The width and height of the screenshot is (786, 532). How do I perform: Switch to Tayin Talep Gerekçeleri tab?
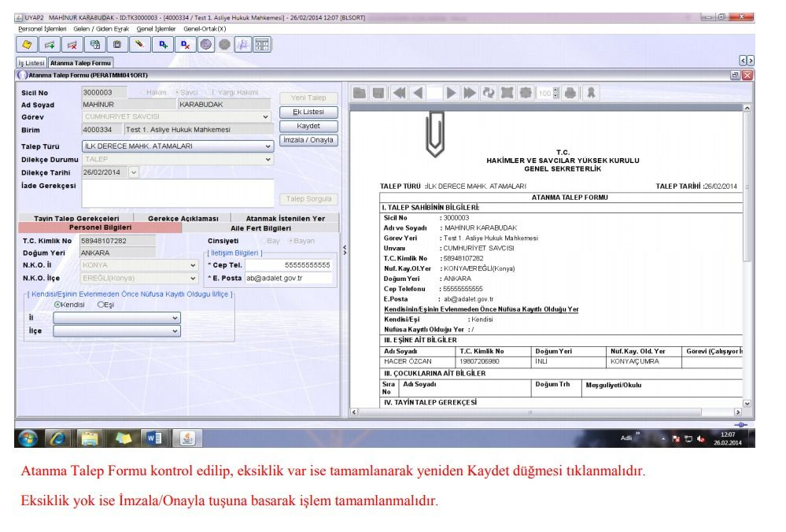pyautogui.click(x=76, y=218)
